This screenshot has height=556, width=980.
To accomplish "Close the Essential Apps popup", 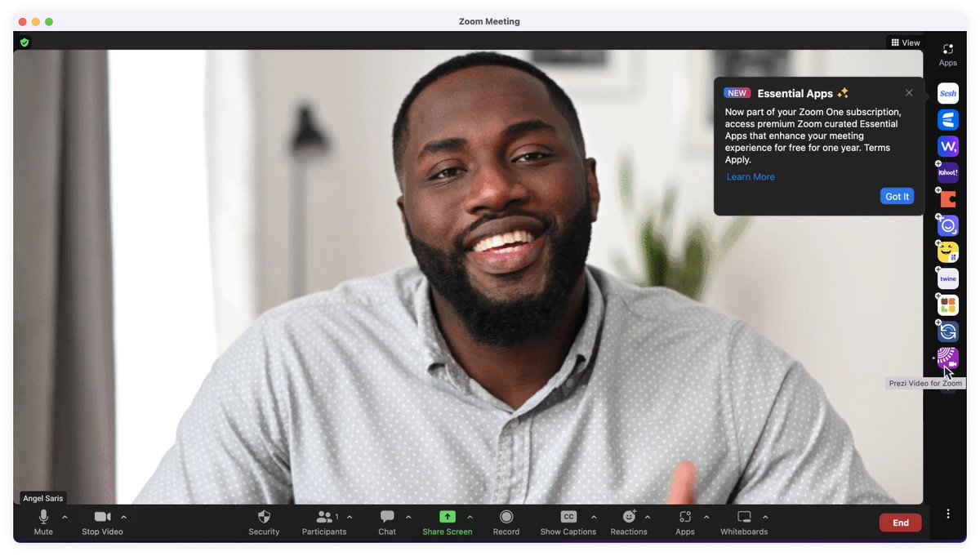I will click(x=909, y=93).
